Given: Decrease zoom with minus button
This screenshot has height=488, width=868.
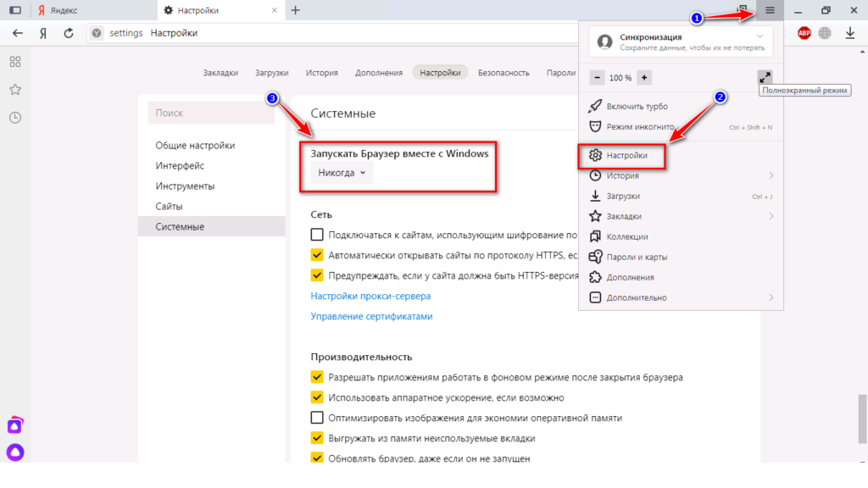Looking at the screenshot, I should 597,77.
